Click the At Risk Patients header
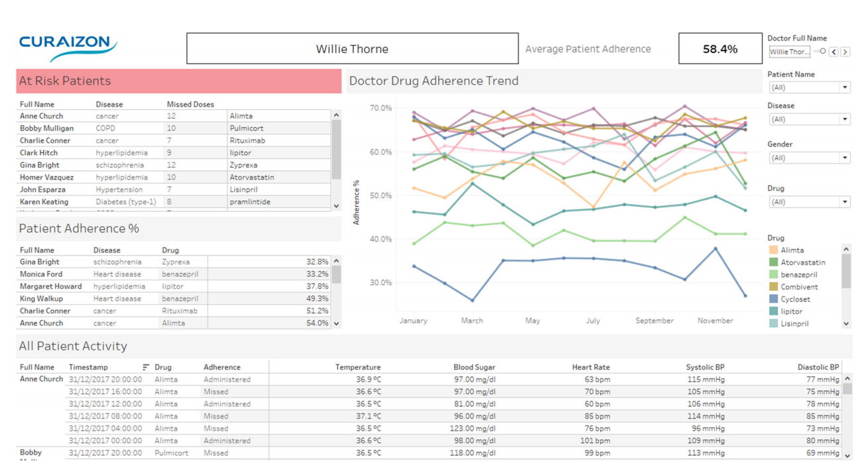This screenshot has width=868, height=473. (x=179, y=81)
